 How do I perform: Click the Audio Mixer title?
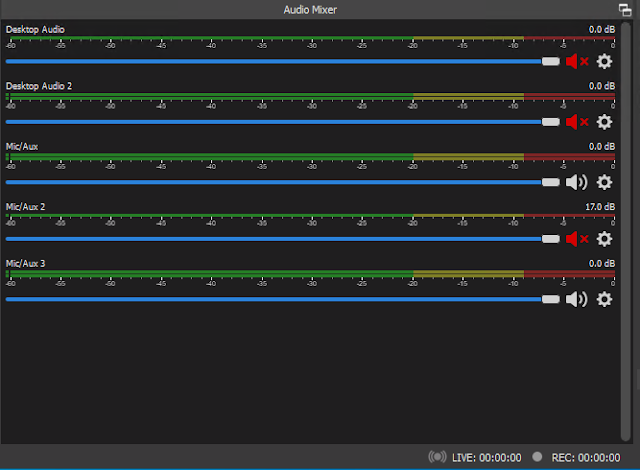pos(310,10)
